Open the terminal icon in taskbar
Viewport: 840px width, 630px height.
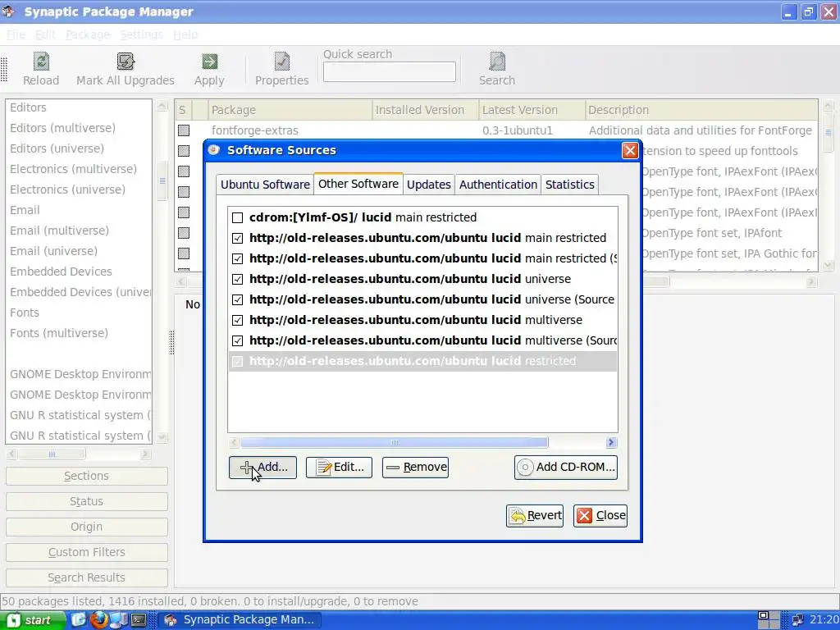point(139,620)
